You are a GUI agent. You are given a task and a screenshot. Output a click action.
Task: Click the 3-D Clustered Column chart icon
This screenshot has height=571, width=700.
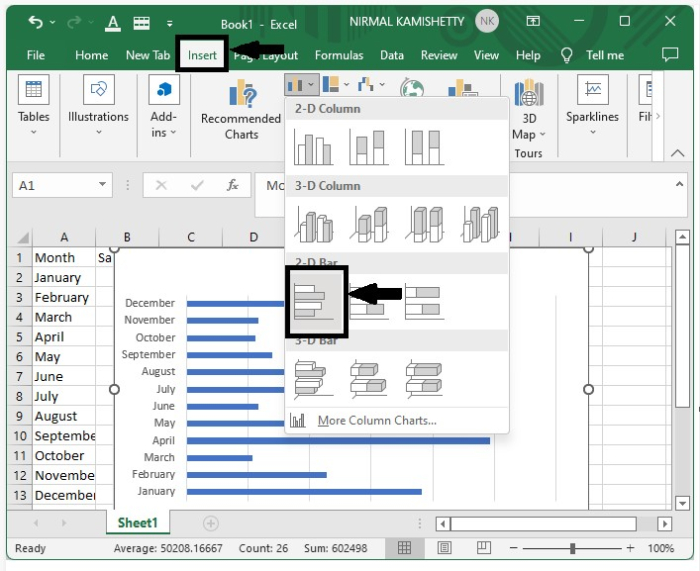coord(313,225)
